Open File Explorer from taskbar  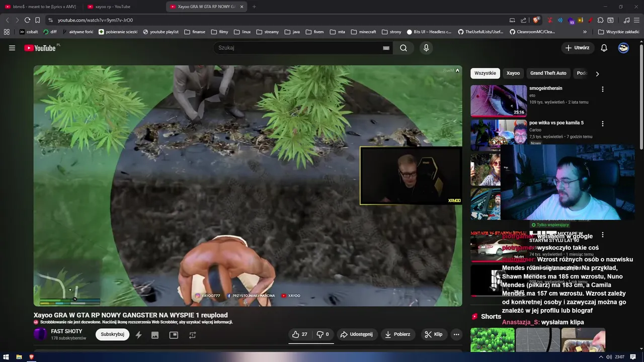point(19,357)
